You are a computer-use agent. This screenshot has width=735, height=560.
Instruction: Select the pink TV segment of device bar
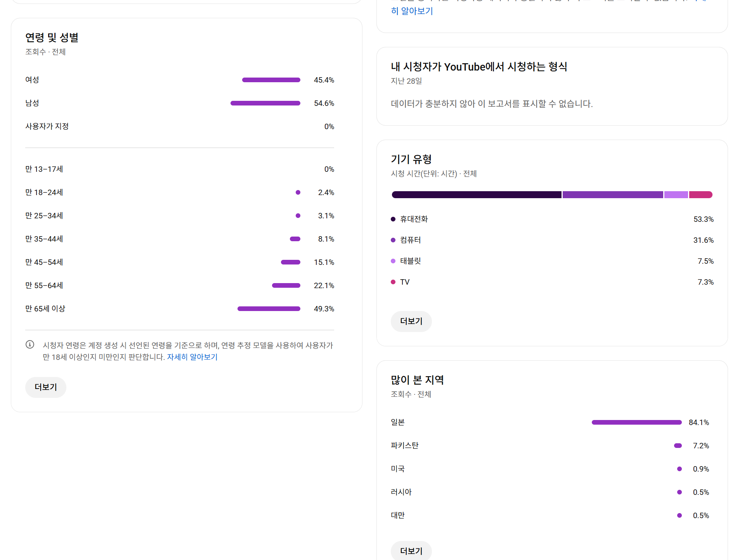[700, 195]
